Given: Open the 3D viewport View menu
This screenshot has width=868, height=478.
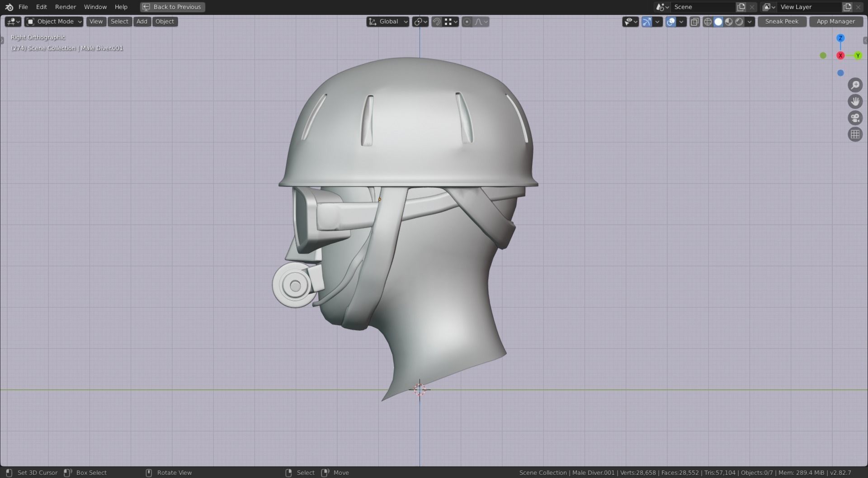Looking at the screenshot, I should coord(96,21).
